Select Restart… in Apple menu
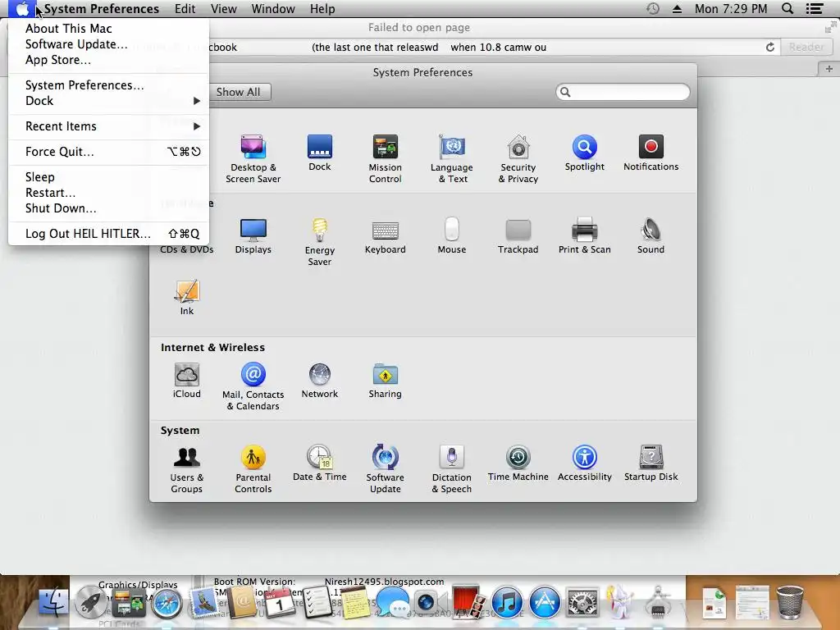 tap(108, 192)
